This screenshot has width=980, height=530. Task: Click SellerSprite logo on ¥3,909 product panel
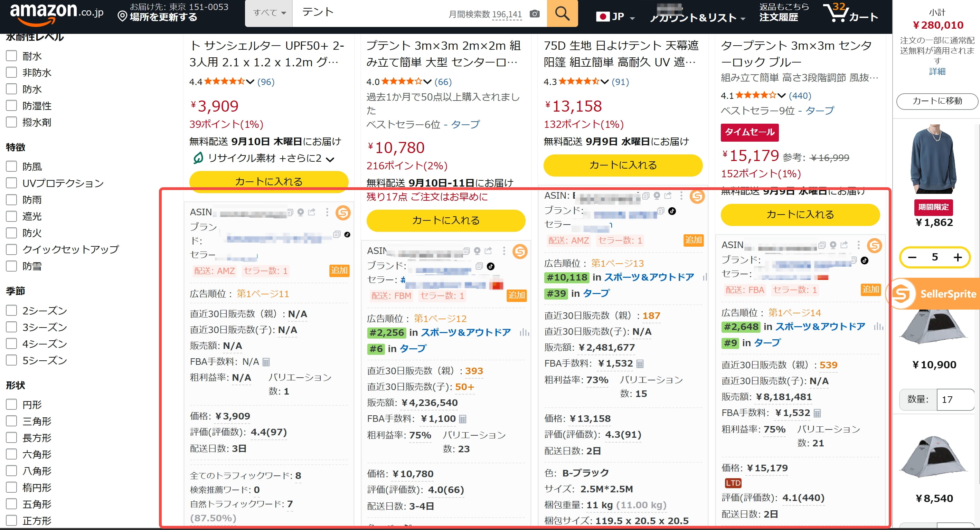click(x=343, y=213)
